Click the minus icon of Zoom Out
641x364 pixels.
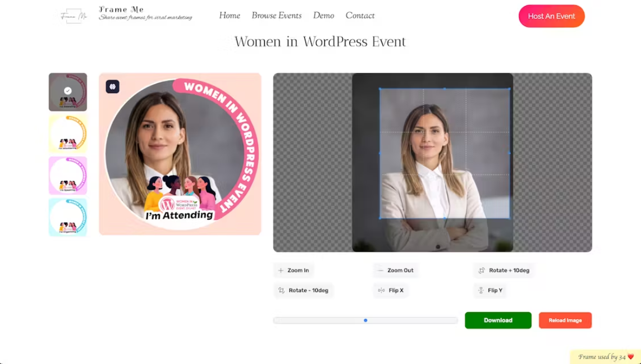coord(381,271)
